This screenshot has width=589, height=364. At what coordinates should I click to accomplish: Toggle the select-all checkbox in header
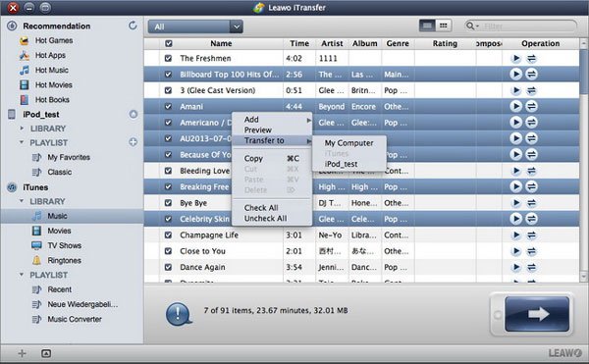coord(169,43)
